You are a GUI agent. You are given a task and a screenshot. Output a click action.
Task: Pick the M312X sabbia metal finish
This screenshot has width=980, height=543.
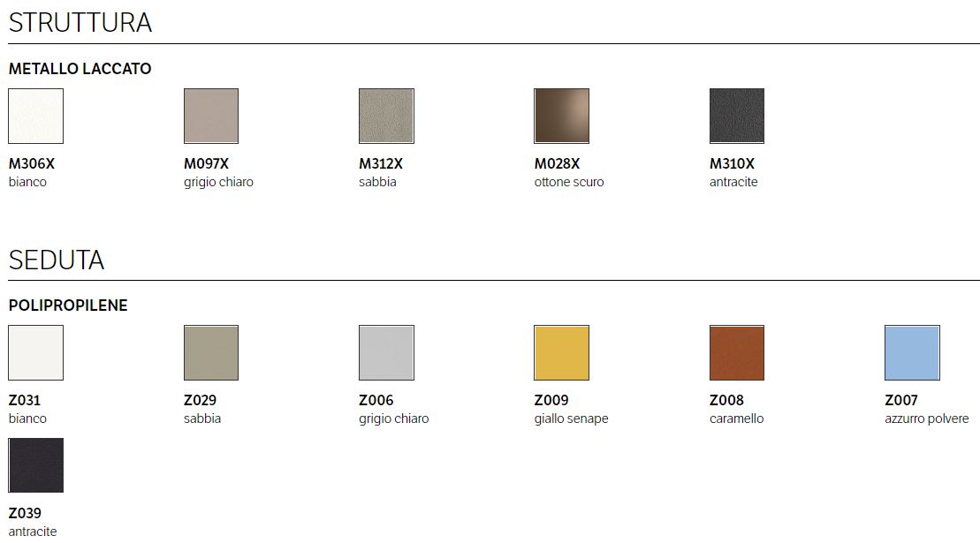click(x=385, y=115)
